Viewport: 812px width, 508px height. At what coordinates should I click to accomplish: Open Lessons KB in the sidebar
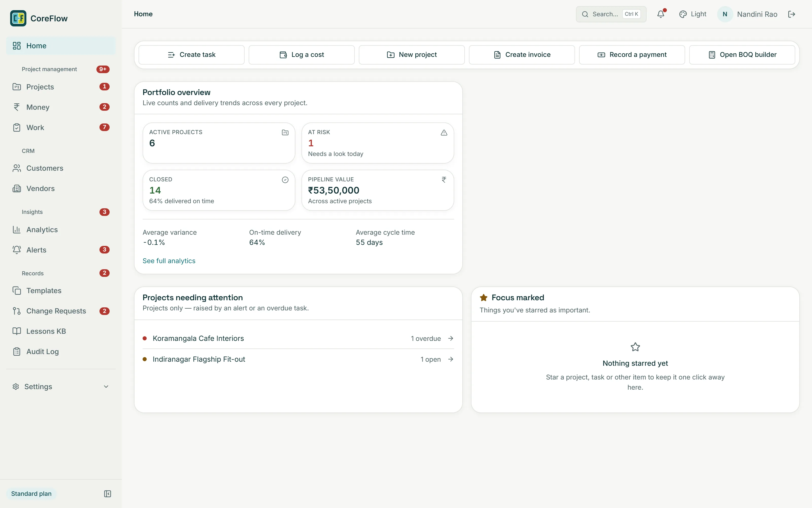tap(61, 331)
